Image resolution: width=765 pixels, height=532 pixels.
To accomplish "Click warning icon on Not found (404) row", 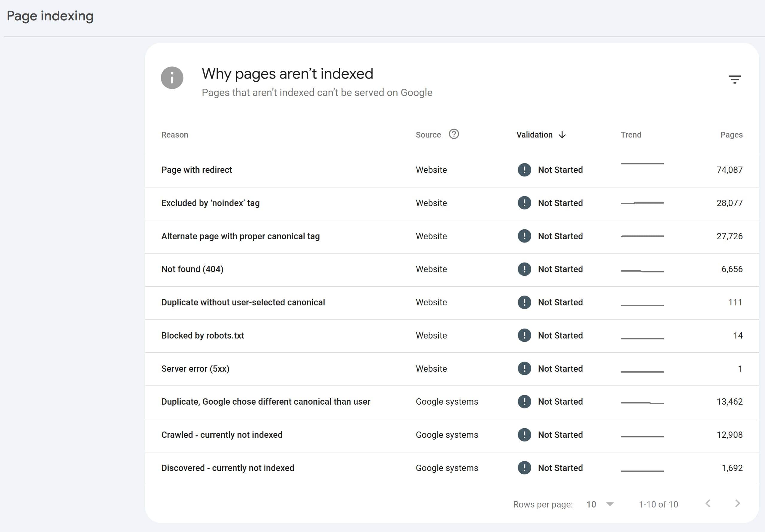I will point(524,269).
